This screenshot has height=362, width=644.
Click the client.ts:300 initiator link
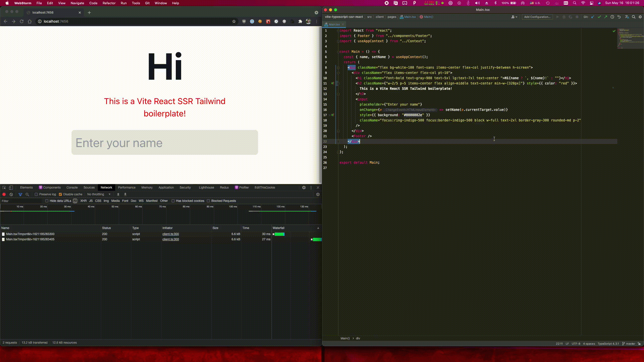(170, 234)
